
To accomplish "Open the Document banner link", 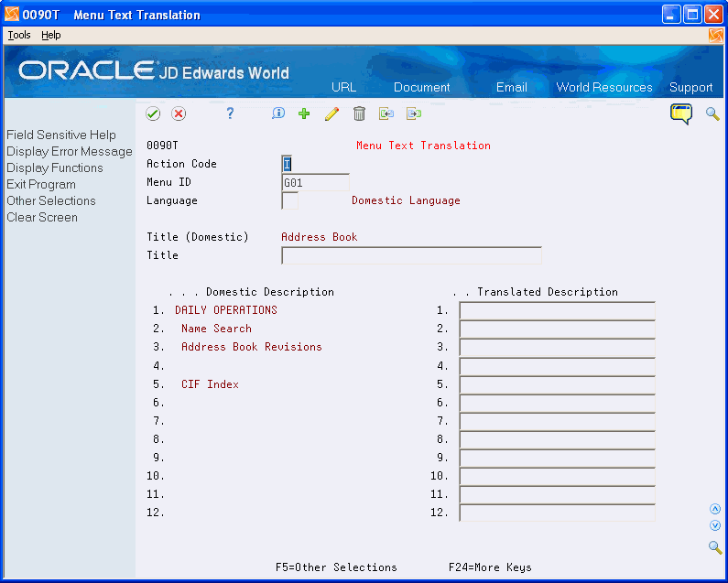I will (421, 87).
